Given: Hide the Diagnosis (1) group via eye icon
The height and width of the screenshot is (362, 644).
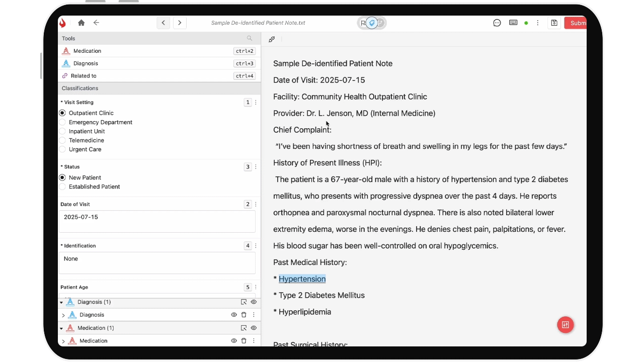Looking at the screenshot, I should click(x=254, y=302).
